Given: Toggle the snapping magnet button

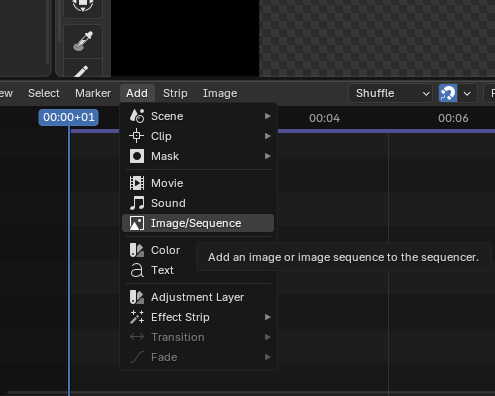Looking at the screenshot, I should click(x=448, y=93).
